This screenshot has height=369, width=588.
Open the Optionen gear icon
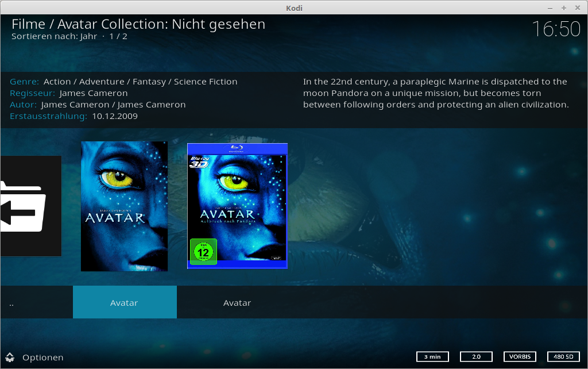10,358
